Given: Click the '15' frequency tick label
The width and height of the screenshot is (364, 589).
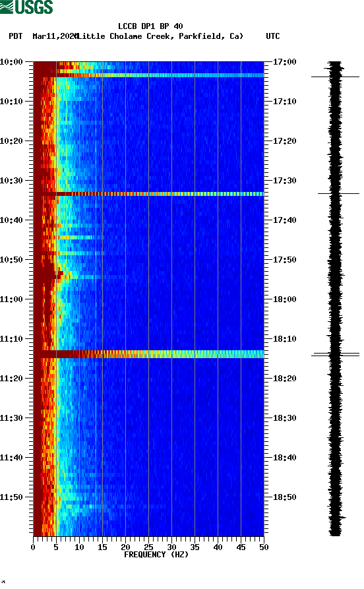Looking at the screenshot, I should [x=103, y=547].
